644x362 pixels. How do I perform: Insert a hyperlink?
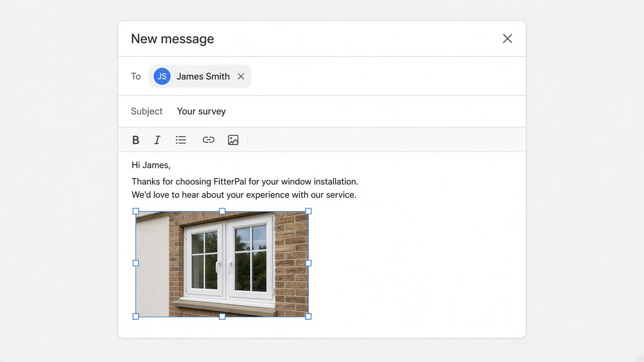coord(208,140)
